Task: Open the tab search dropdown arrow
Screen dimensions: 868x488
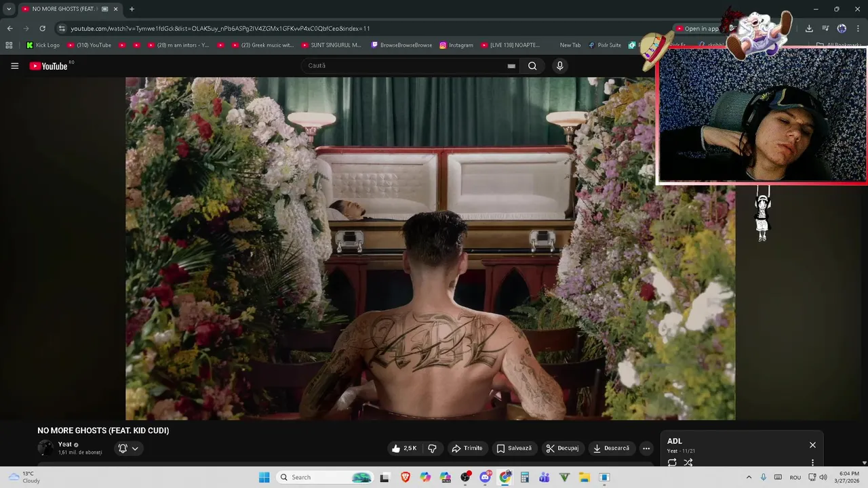Action: [x=8, y=9]
